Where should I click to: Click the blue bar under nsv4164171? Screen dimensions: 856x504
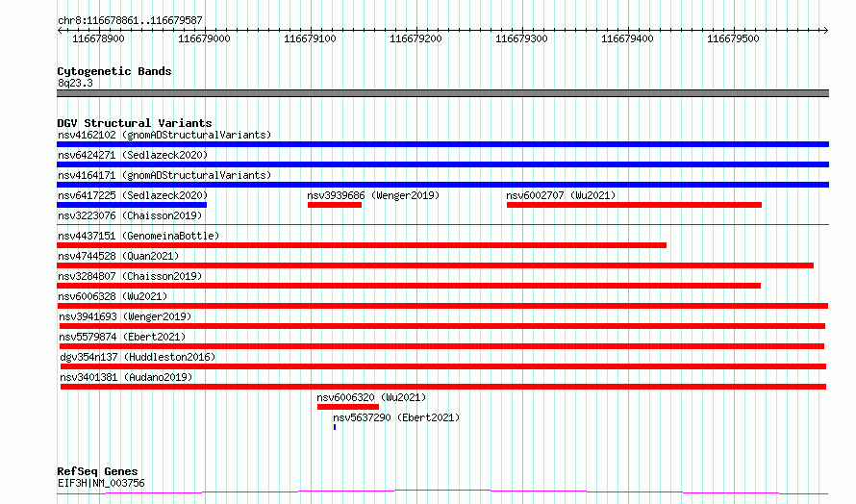[442, 185]
